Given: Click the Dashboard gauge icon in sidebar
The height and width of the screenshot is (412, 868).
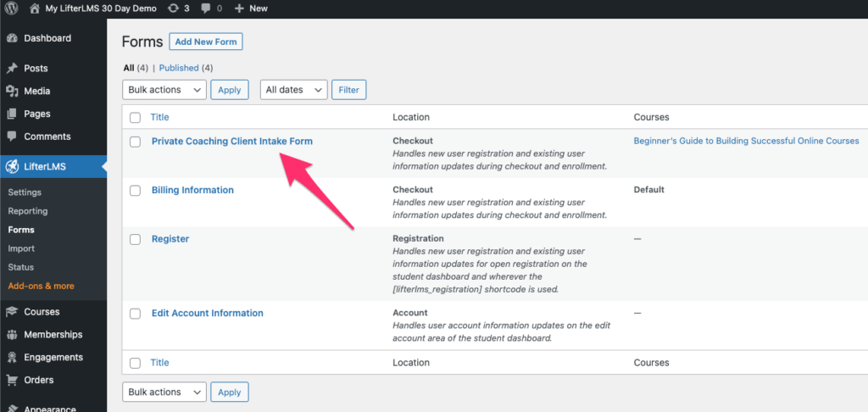Looking at the screenshot, I should [x=12, y=38].
